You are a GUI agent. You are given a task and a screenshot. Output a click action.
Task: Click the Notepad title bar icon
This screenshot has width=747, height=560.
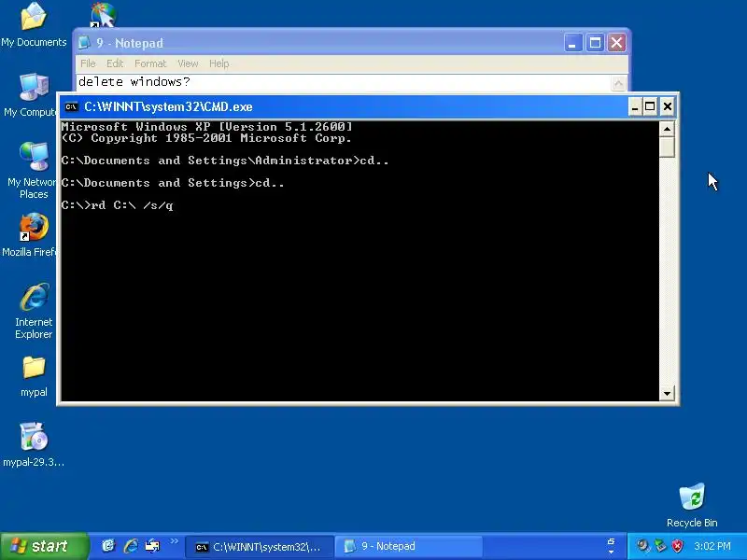point(84,42)
